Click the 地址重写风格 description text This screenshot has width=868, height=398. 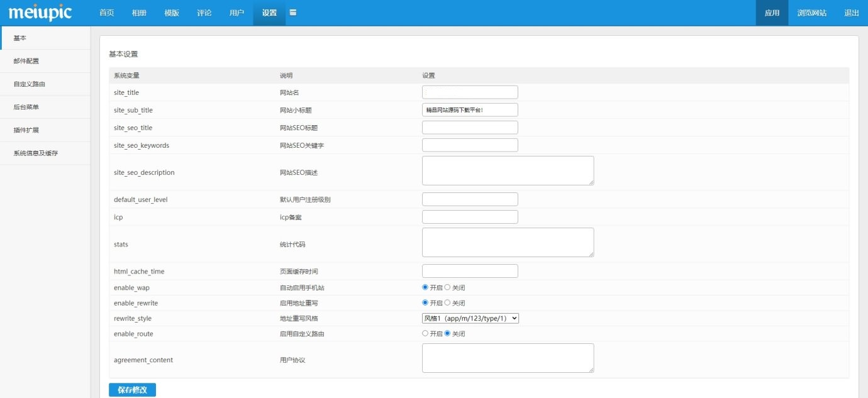(x=299, y=318)
